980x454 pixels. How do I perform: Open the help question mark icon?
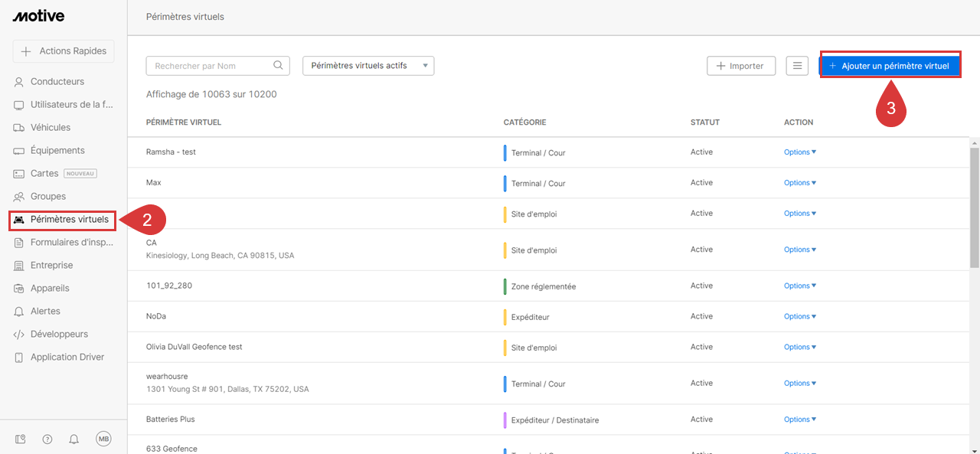pos(47,439)
